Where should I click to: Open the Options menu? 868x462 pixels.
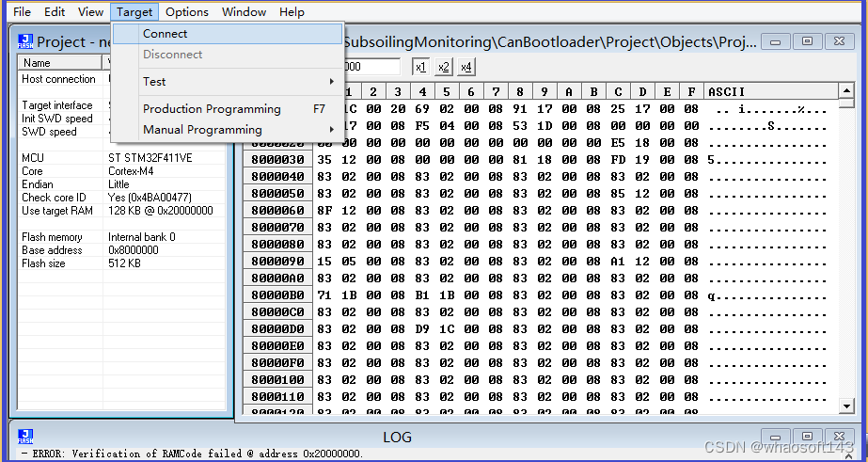click(x=187, y=11)
